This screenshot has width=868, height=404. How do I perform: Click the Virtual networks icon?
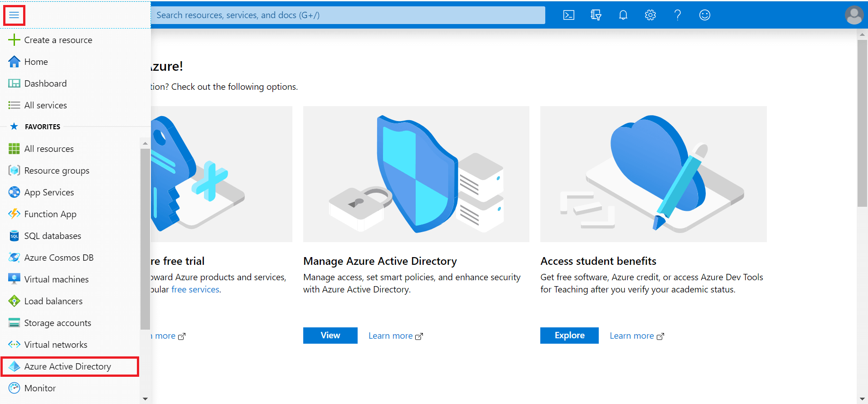coord(14,345)
